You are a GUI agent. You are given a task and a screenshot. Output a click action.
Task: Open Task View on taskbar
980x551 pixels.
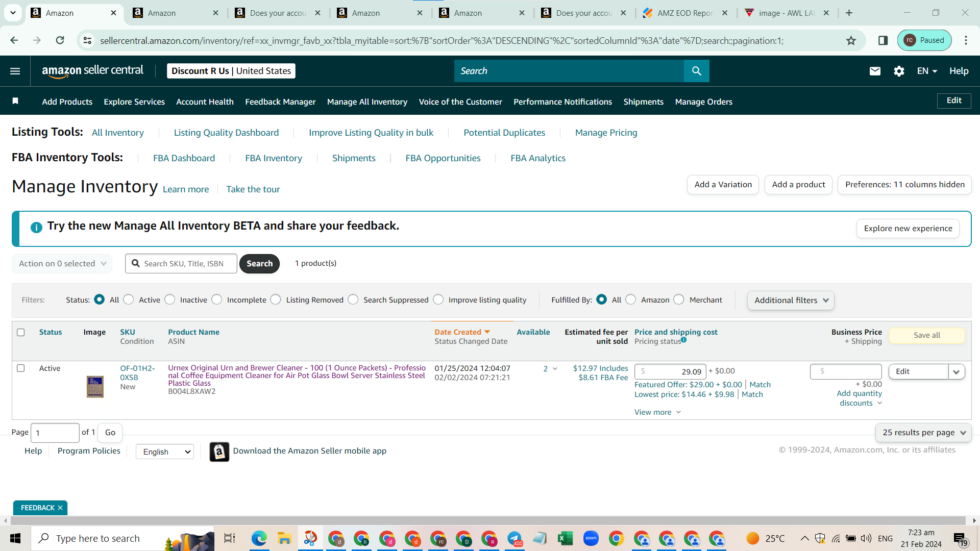tap(230, 538)
